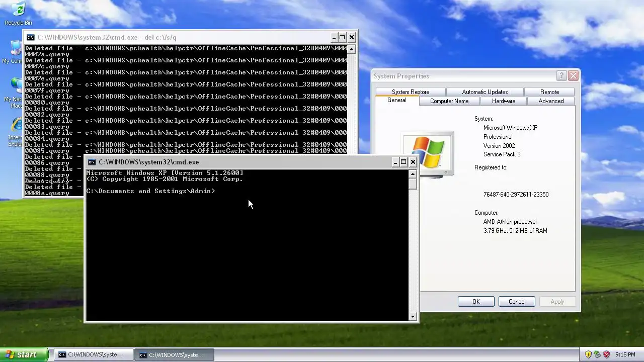The image size is (644, 362).
Task: Click the '0007a.query' line in del window
Action: click(47, 54)
